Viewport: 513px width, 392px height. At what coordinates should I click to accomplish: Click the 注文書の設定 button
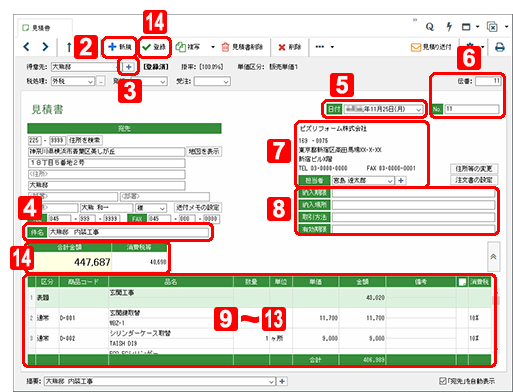point(474,180)
